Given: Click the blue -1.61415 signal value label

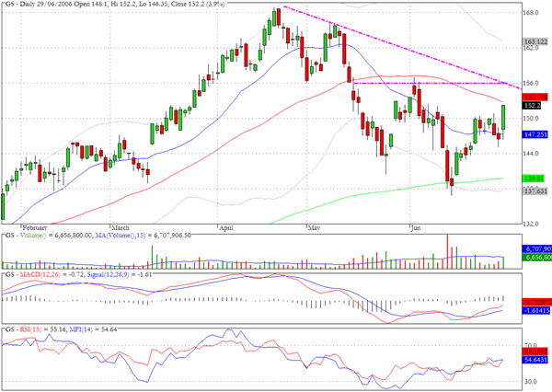Looking at the screenshot, I should tap(537, 311).
